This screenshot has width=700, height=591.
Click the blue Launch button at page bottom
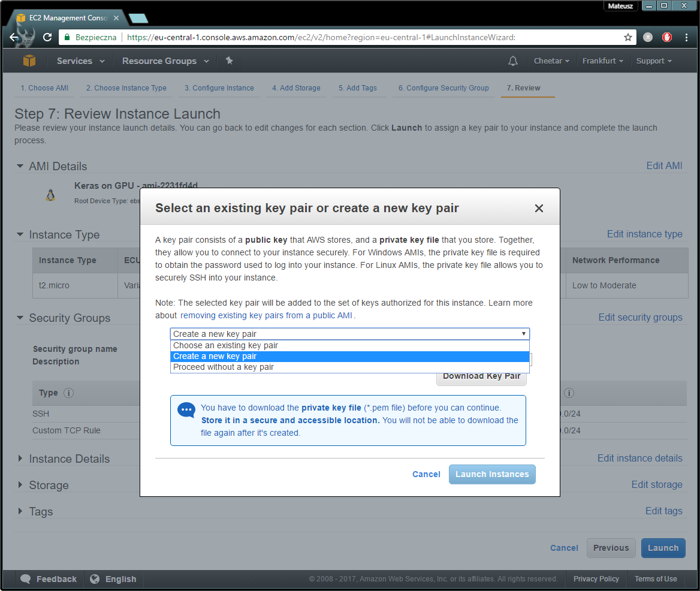pyautogui.click(x=663, y=548)
